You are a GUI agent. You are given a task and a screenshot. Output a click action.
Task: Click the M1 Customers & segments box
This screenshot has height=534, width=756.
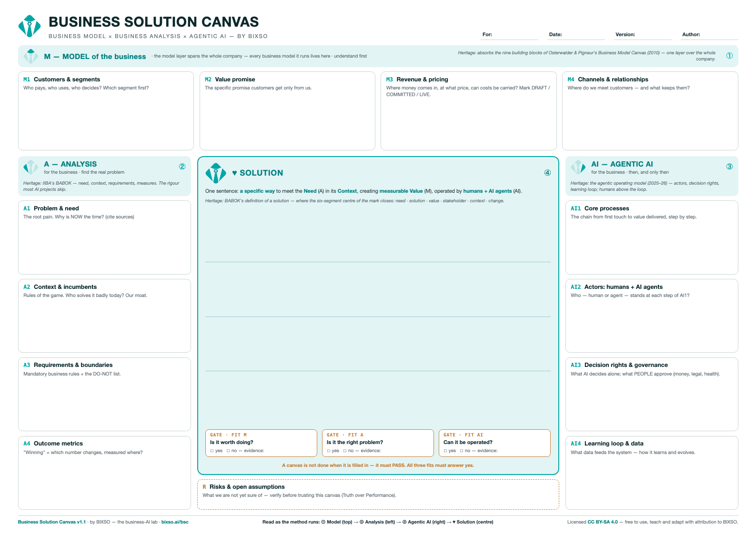click(106, 111)
